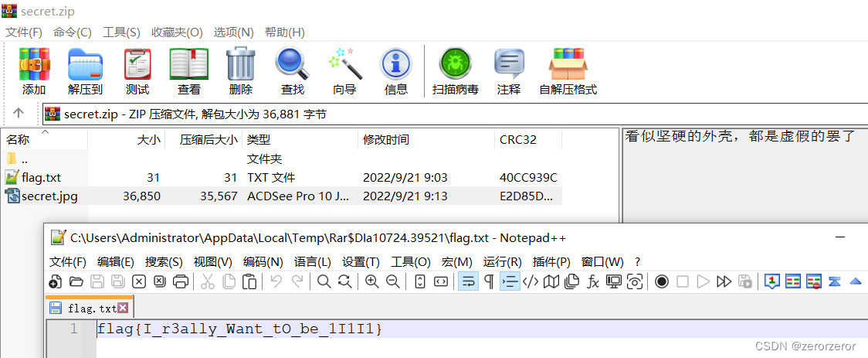The width and height of the screenshot is (868, 358).
Task: Sort by 大小 column header
Action: (x=126, y=140)
